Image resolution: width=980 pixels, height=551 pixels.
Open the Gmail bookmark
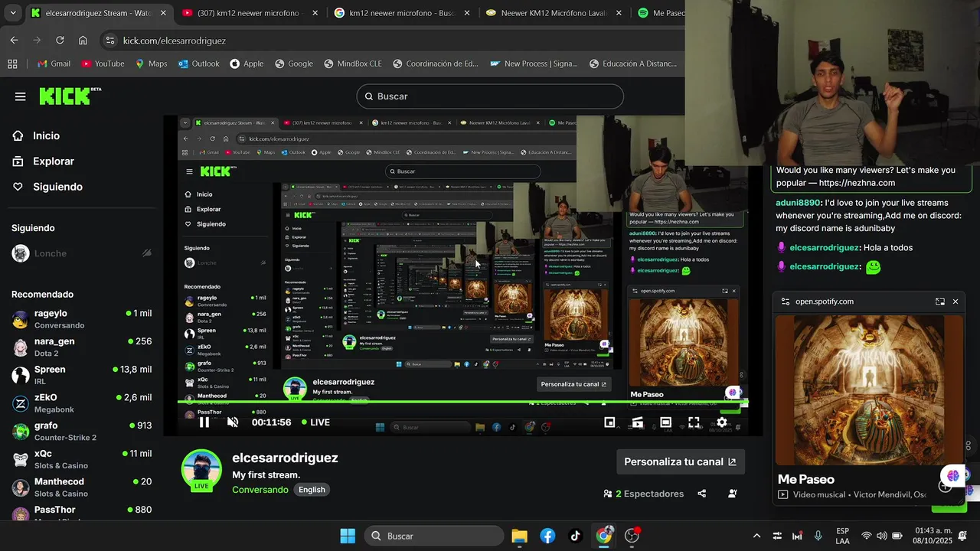coord(53,64)
